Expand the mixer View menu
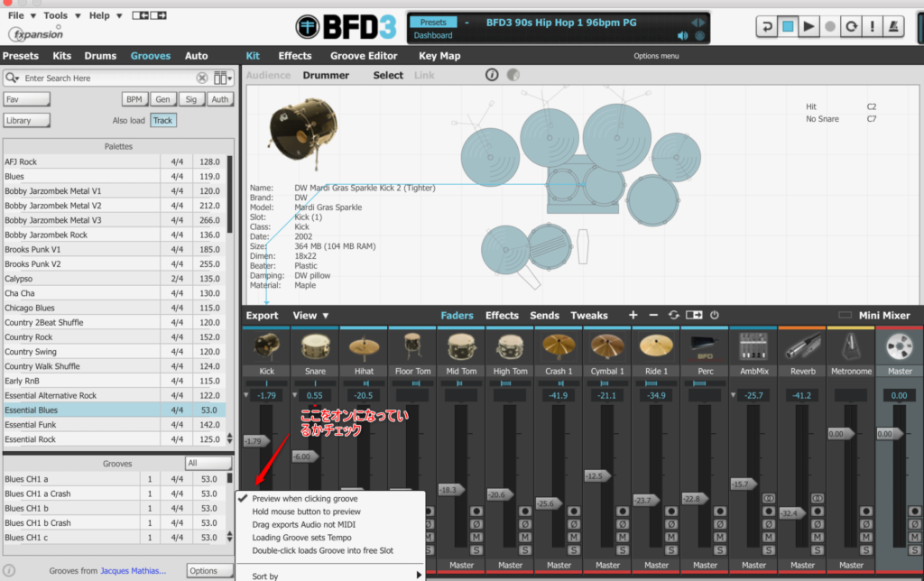The width and height of the screenshot is (924, 581). click(310, 316)
